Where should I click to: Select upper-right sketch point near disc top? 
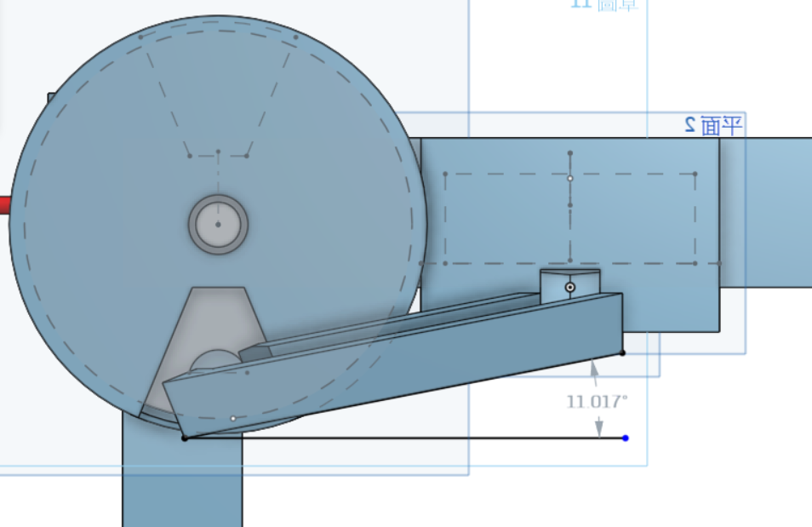tap(295, 37)
